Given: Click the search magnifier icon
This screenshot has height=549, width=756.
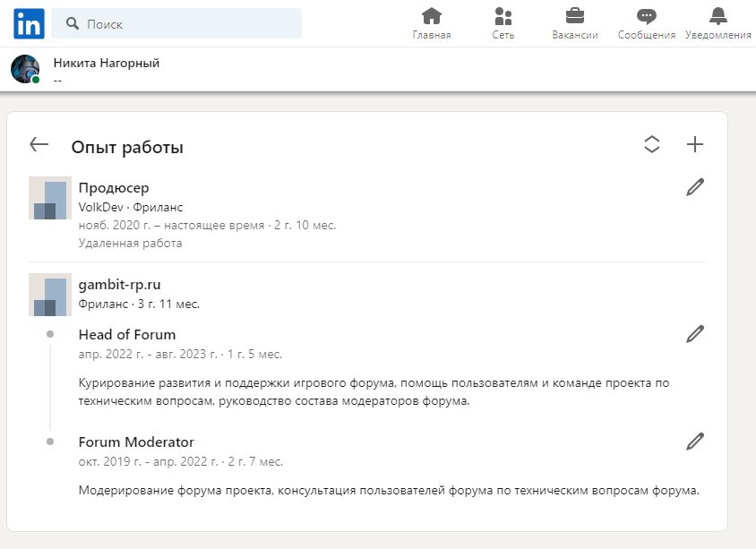Looking at the screenshot, I should coord(73,23).
